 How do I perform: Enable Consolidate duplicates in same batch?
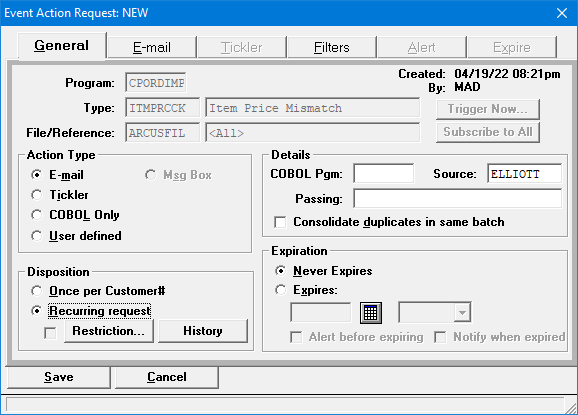point(280,222)
